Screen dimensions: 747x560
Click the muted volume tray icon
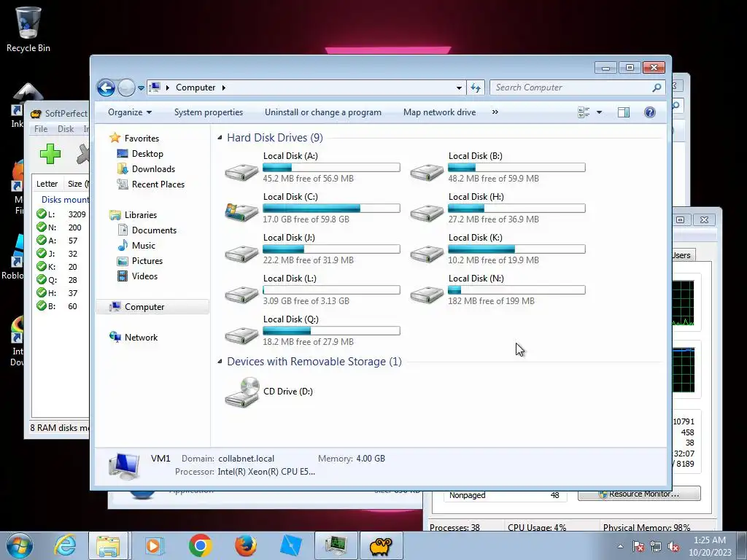pos(673,547)
